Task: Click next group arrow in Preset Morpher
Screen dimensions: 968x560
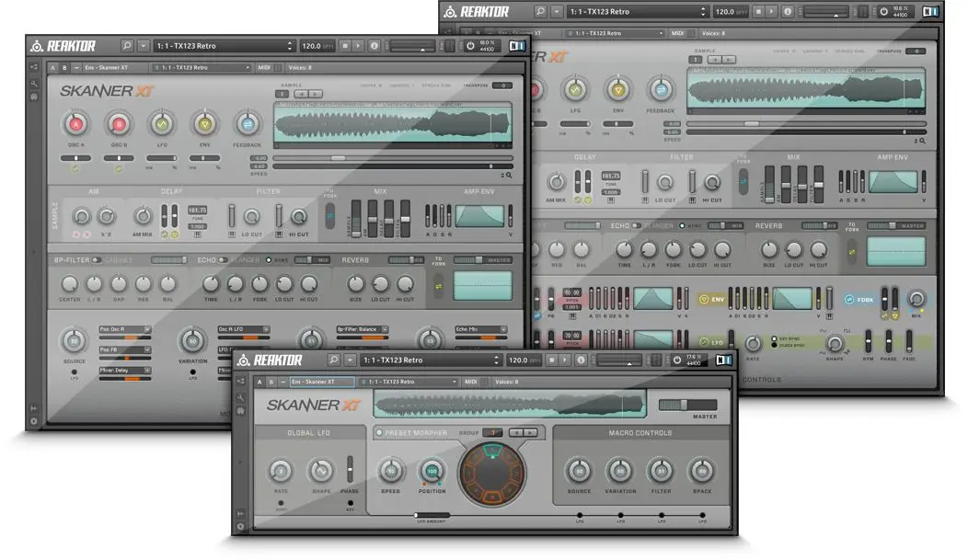Action: [x=530, y=433]
